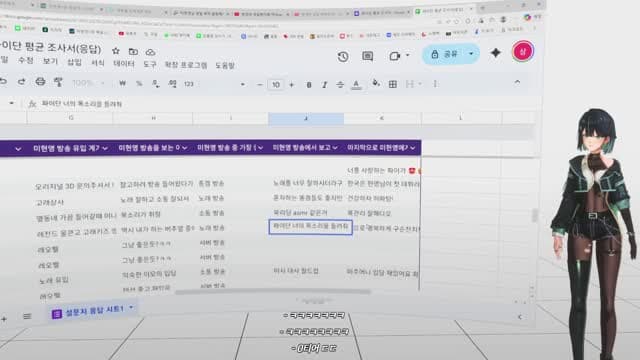Open the cell borders tool
640x360 pixels.
(393, 84)
